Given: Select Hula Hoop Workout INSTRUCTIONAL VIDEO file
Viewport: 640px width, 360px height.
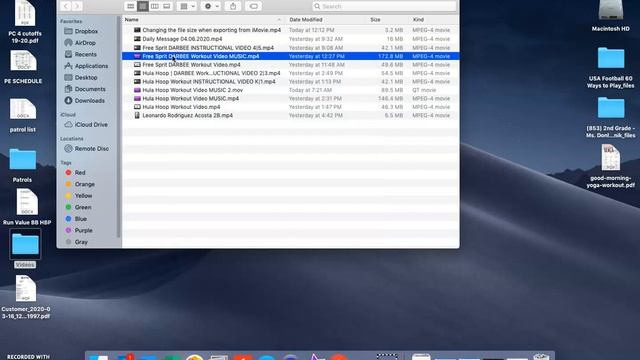Looking at the screenshot, I should tap(290, 82).
